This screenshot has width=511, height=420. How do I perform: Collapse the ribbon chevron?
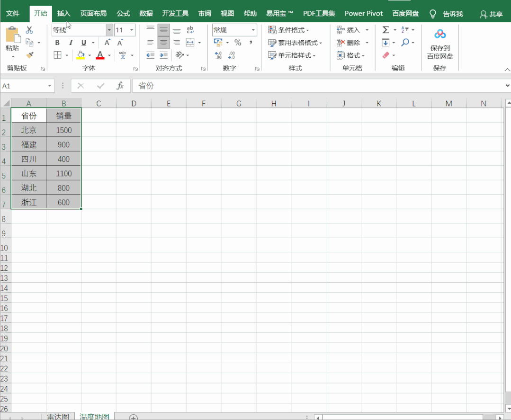(x=507, y=70)
